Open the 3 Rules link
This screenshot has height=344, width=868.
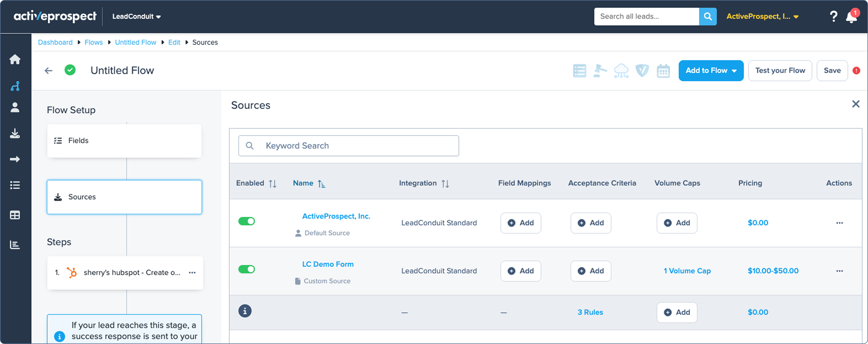click(x=590, y=312)
